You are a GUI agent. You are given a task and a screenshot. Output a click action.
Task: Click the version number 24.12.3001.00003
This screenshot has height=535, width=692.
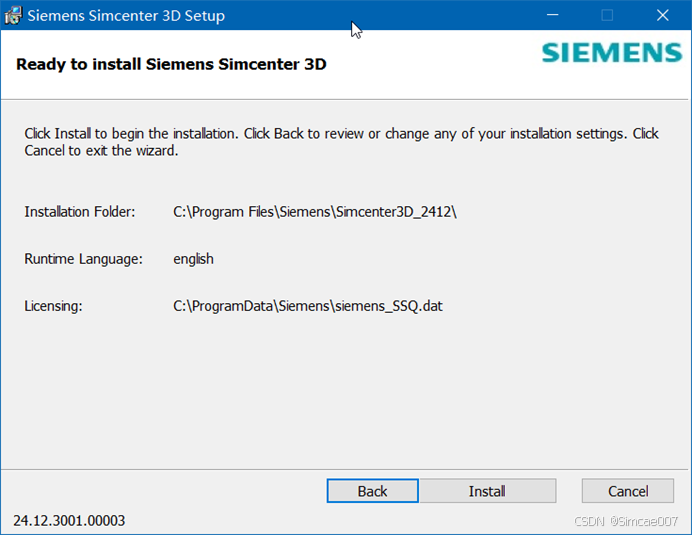click(69, 521)
